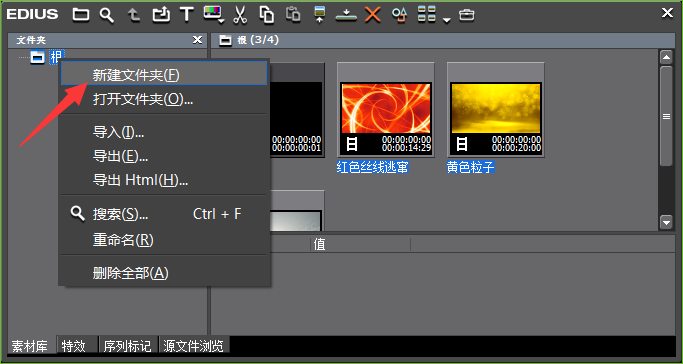Screen dimensions: 683x364
Task: Click the paste clipboard icon
Action: [x=293, y=14]
